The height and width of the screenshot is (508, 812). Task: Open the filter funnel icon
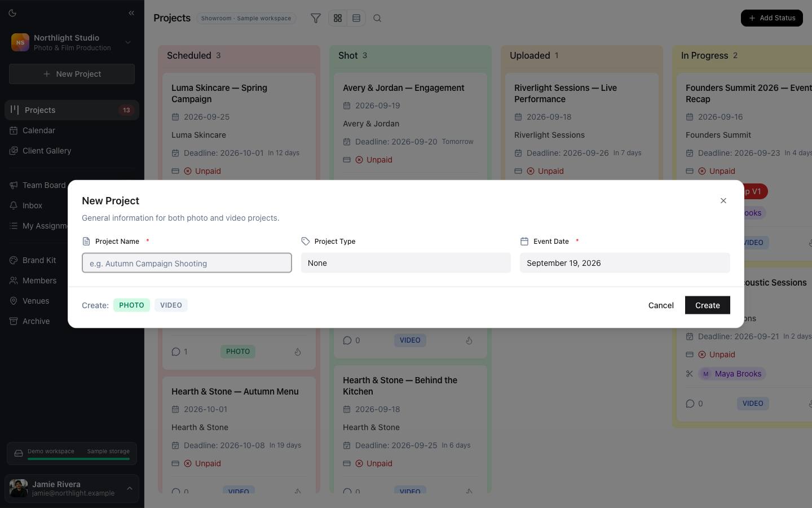click(316, 18)
